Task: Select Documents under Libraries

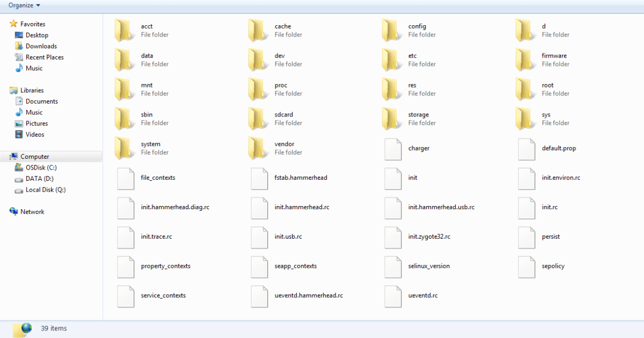Action: click(41, 101)
